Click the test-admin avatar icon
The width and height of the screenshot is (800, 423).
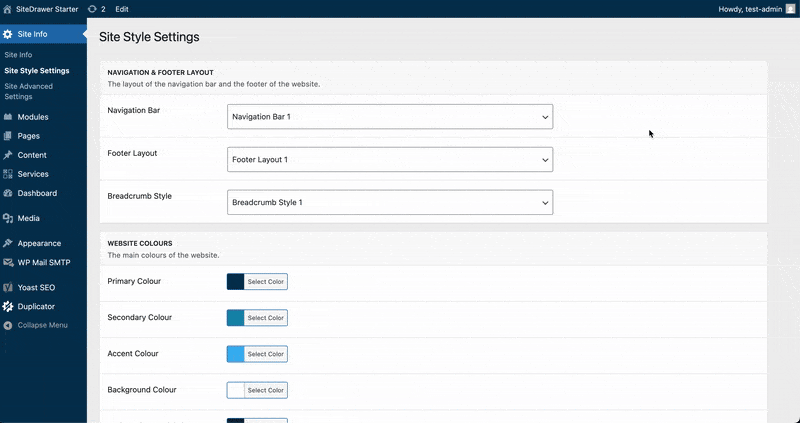[790, 9]
